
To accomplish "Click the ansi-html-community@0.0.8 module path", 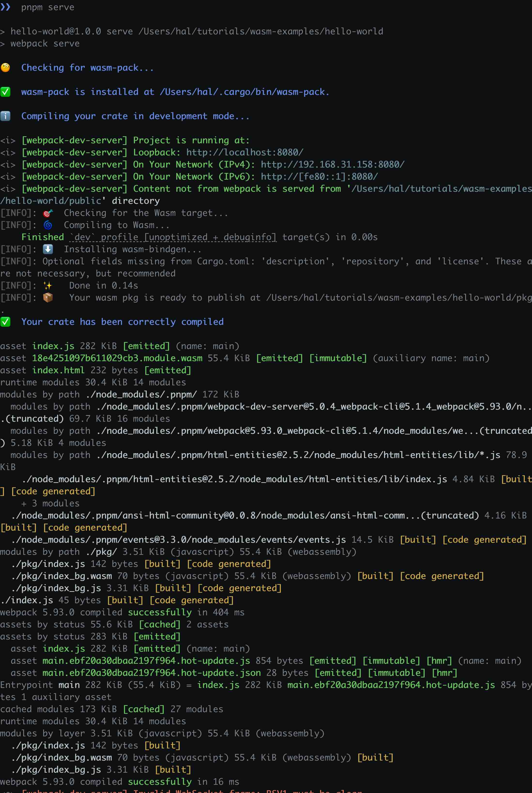I will coord(245,515).
